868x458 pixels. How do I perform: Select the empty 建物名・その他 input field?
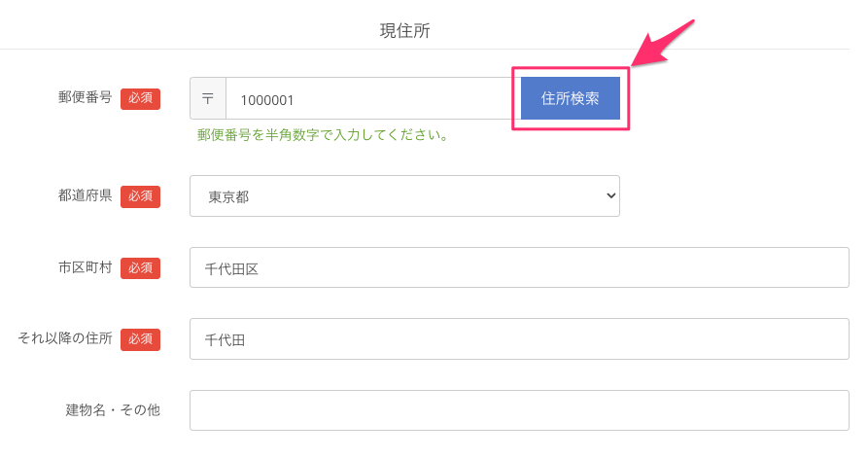[x=519, y=410]
